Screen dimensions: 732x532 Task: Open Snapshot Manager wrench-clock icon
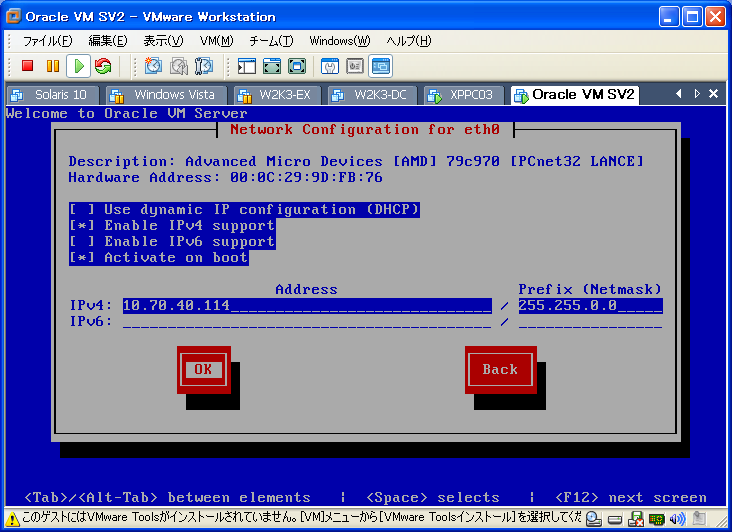click(204, 66)
